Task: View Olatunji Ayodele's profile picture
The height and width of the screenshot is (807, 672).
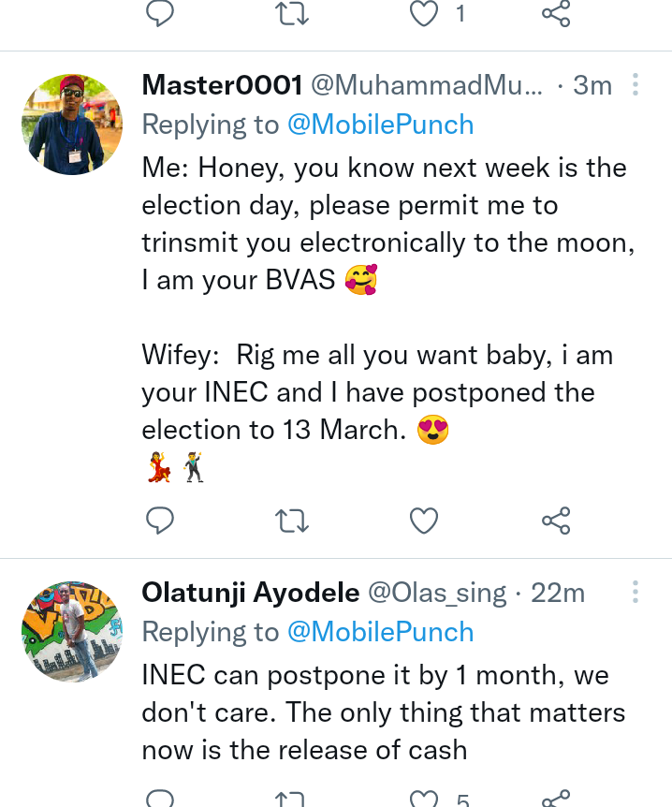Action: [x=72, y=632]
